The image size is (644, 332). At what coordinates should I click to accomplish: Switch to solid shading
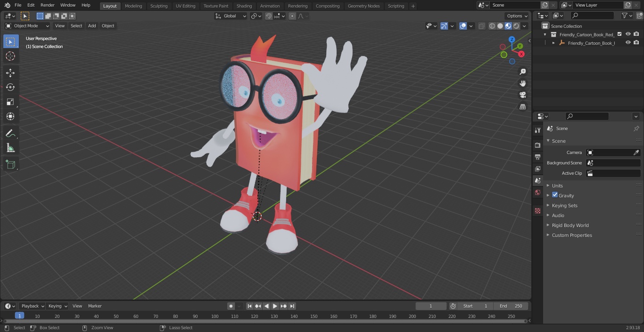[500, 26]
